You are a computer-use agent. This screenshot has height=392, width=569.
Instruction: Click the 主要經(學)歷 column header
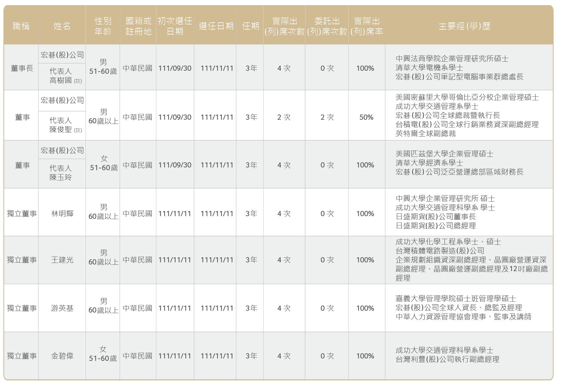click(464, 26)
